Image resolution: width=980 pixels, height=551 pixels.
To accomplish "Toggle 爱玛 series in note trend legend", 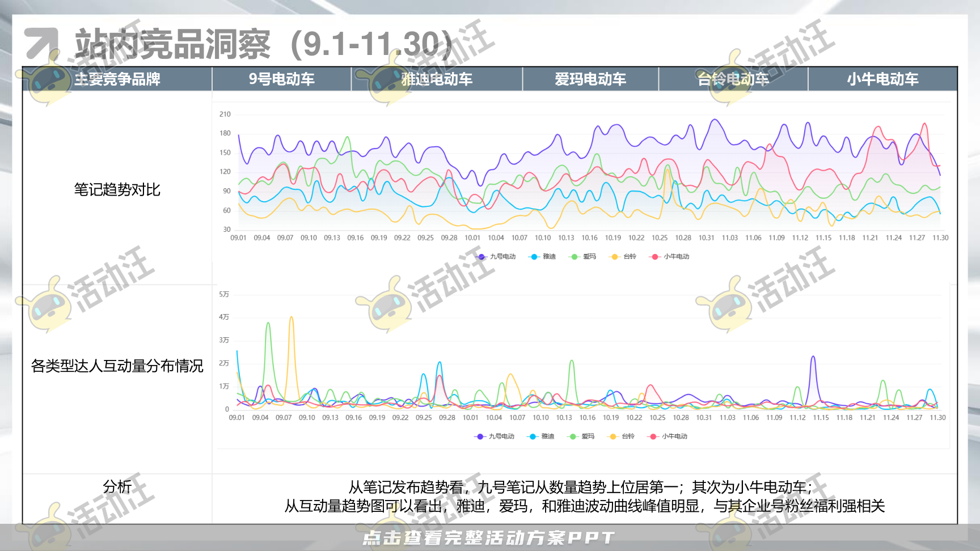I will coord(582,257).
